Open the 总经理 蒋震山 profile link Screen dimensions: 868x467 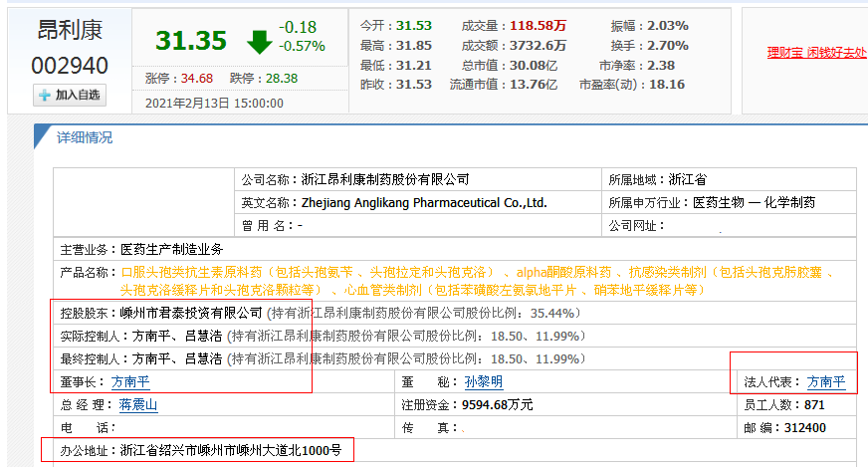(138, 404)
